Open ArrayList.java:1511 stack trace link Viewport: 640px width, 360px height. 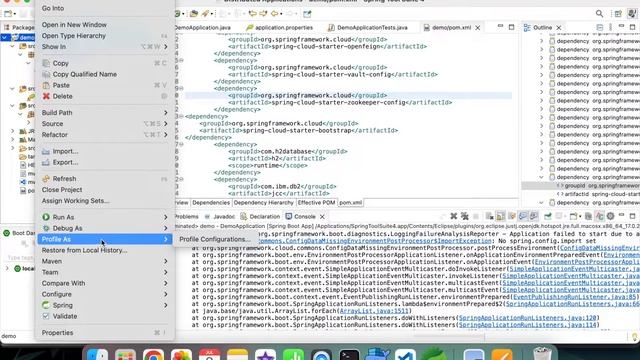pyautogui.click(x=373, y=311)
